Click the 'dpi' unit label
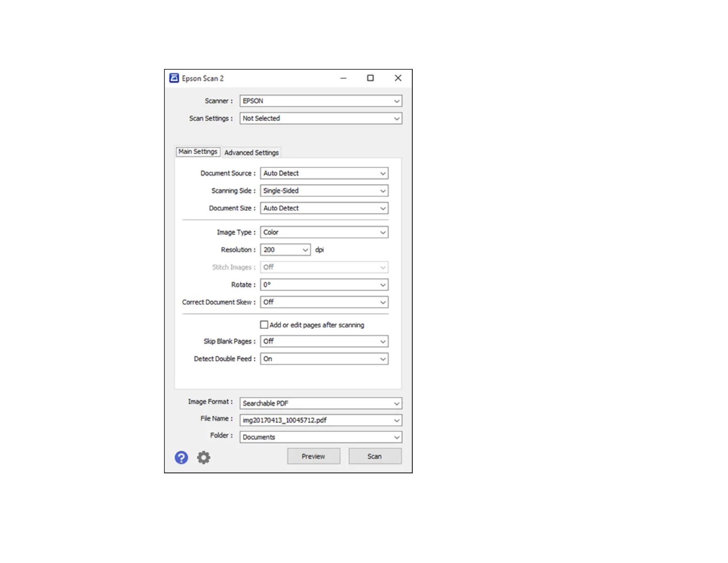Image resolution: width=728 pixels, height=563 pixels. tap(319, 250)
